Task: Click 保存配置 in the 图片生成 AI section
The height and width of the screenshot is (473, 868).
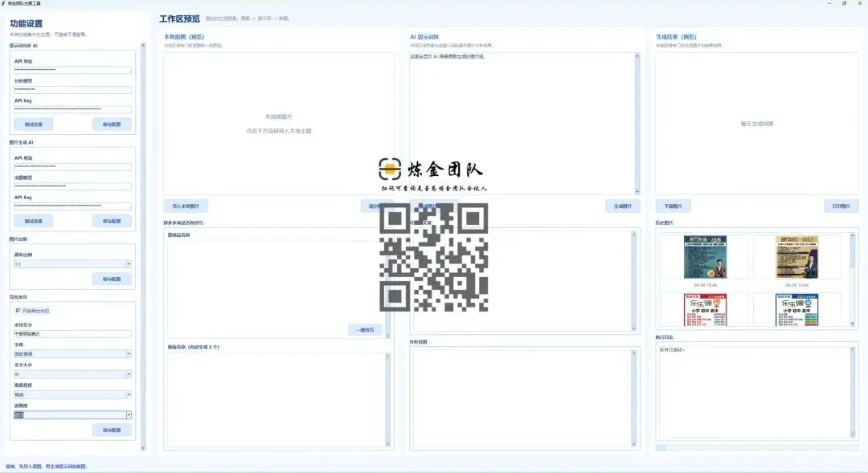Action: (x=112, y=222)
